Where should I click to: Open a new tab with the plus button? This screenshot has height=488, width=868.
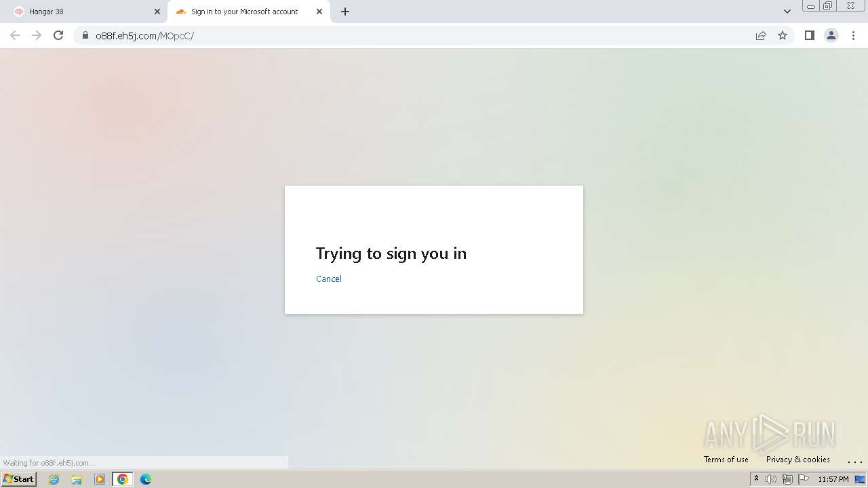click(x=345, y=12)
